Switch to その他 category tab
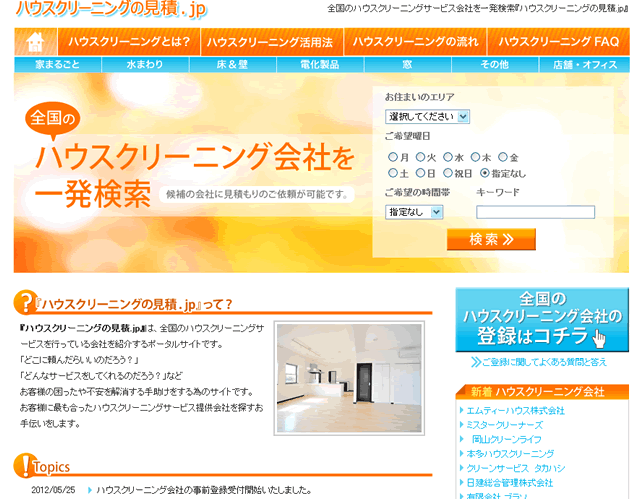This screenshot has height=503, width=640. (x=495, y=65)
